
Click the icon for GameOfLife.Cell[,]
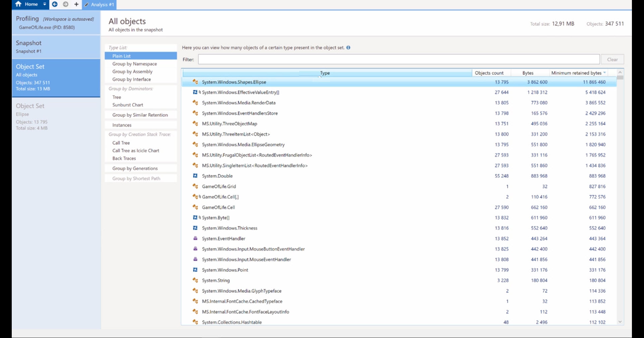tap(195, 196)
